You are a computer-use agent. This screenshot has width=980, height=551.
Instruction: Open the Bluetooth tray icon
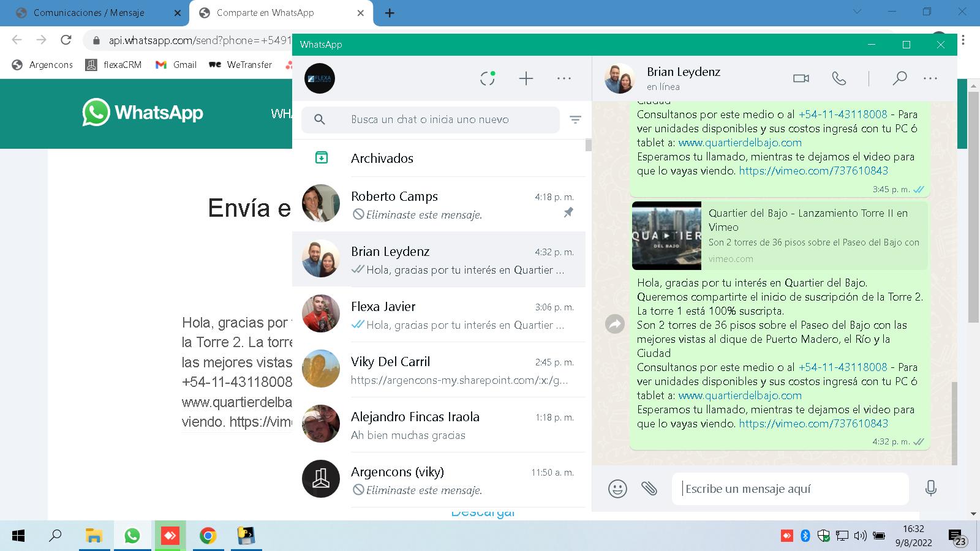click(805, 536)
